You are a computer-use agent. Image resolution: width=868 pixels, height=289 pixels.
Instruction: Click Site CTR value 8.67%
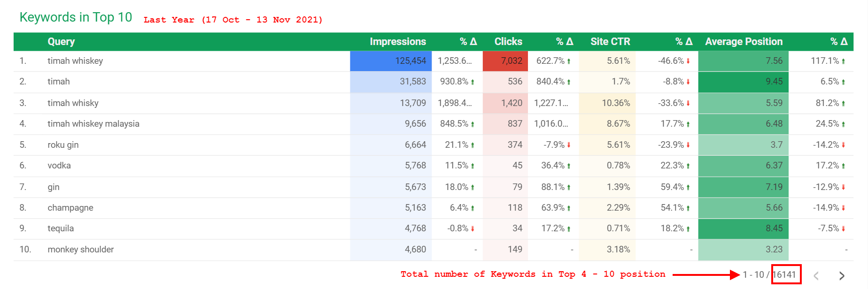coord(619,124)
